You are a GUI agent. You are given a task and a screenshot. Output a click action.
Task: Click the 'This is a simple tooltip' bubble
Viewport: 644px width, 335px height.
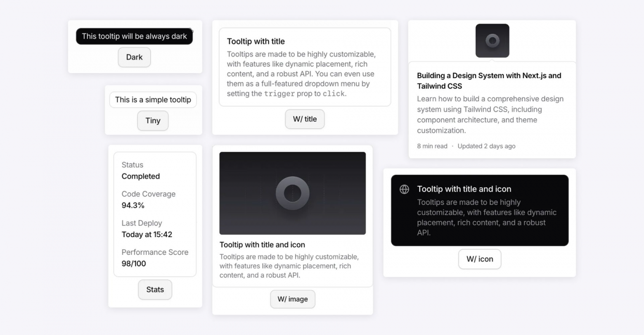(153, 100)
